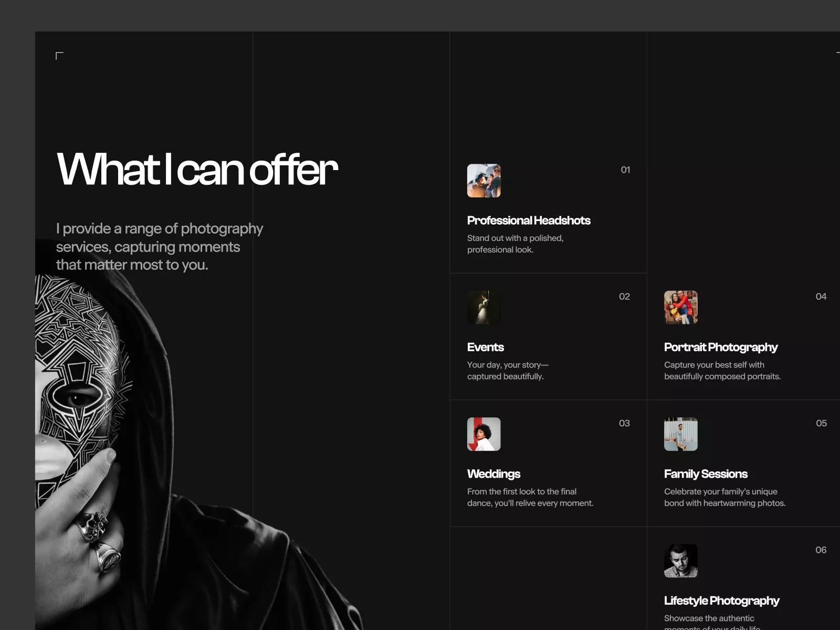Open the Family Sessions thumbnail image
This screenshot has height=630, width=840.
(x=680, y=434)
